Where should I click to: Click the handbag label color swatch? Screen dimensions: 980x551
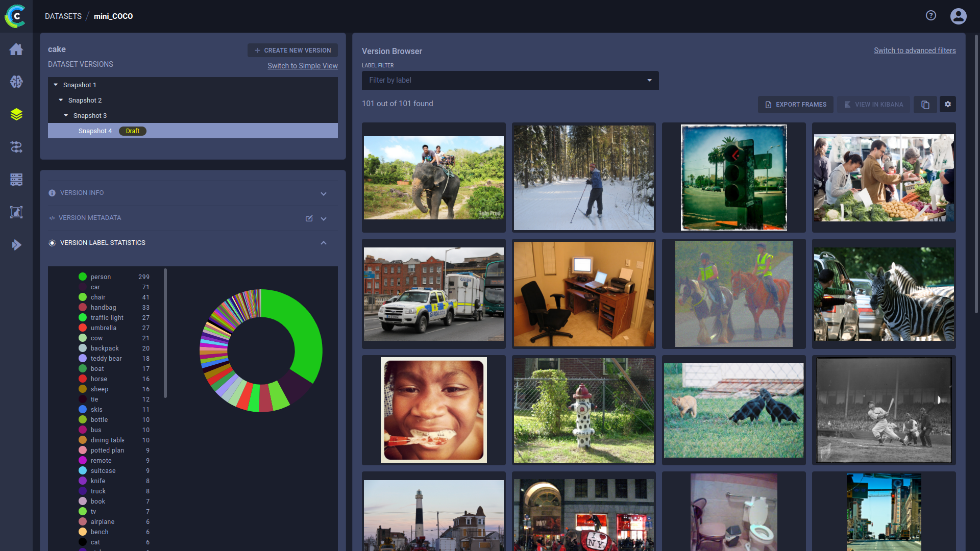(x=83, y=307)
